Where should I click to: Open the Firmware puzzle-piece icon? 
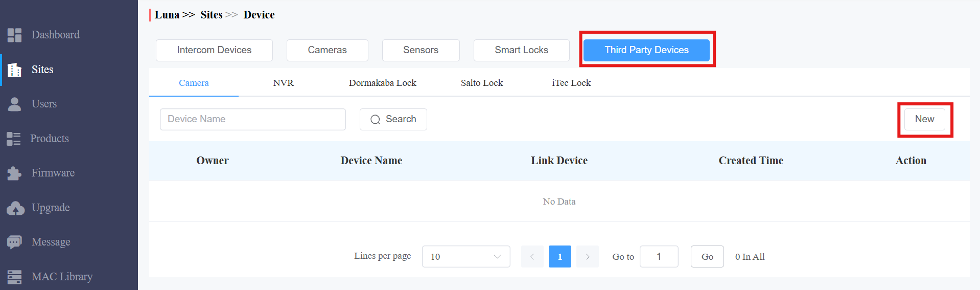(14, 173)
